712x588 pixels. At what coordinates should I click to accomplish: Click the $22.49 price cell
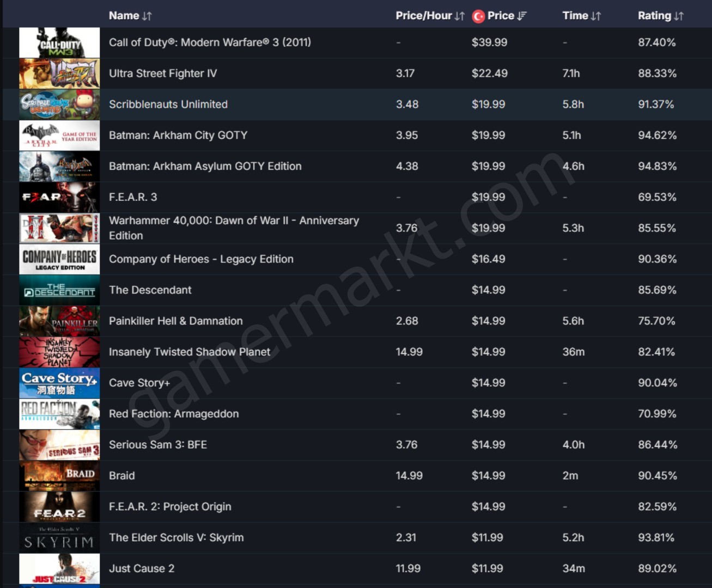click(489, 73)
